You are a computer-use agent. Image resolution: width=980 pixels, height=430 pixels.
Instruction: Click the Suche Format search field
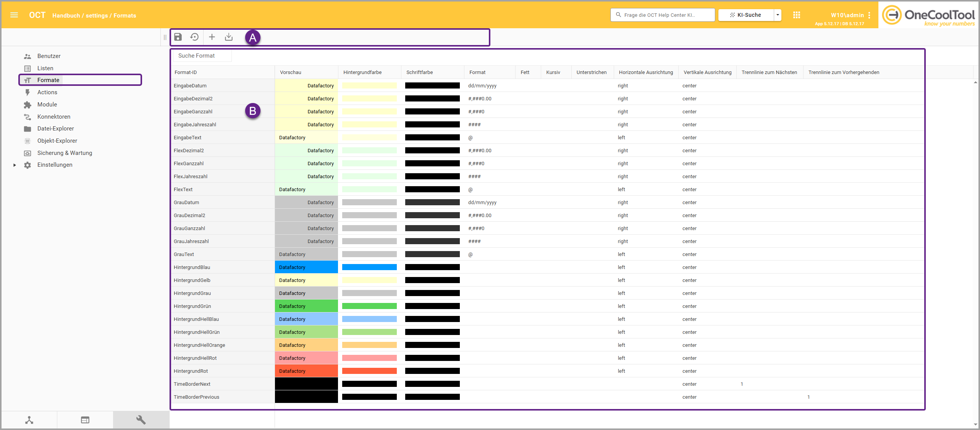pyautogui.click(x=202, y=56)
